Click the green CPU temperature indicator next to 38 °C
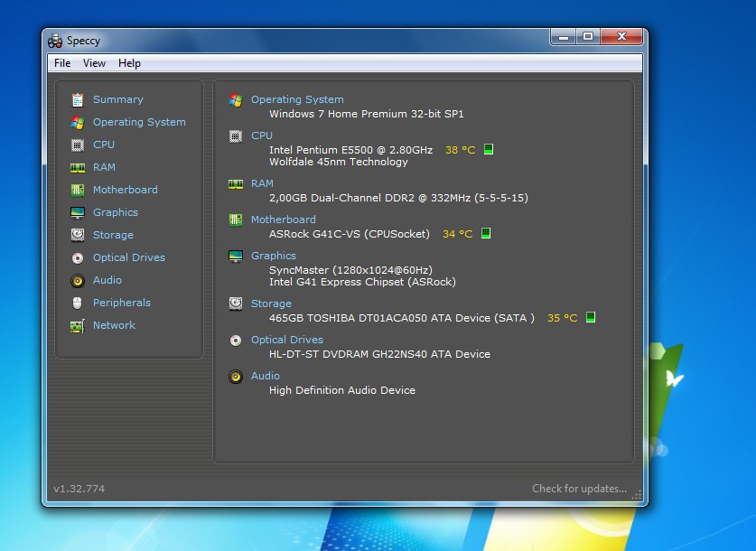 pos(489,149)
